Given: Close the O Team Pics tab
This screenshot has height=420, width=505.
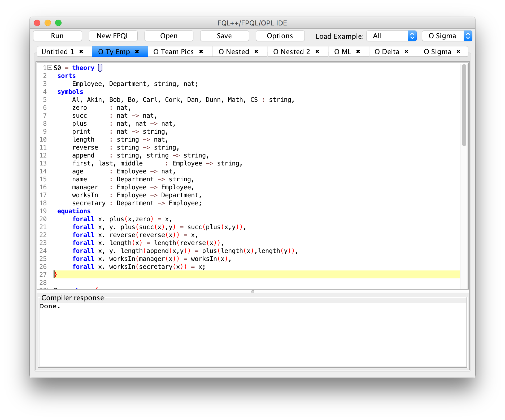Looking at the screenshot, I should [201, 51].
